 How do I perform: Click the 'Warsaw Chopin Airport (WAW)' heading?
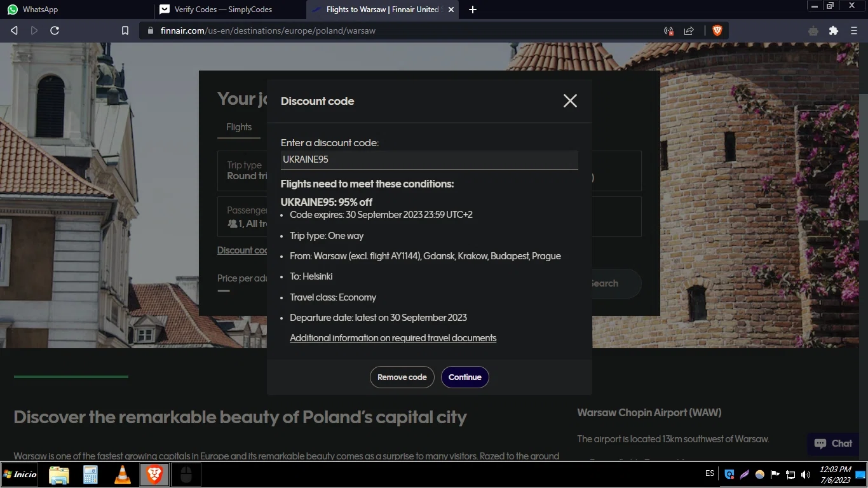pos(649,412)
